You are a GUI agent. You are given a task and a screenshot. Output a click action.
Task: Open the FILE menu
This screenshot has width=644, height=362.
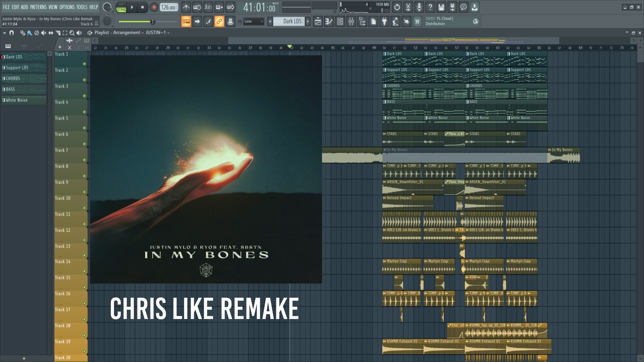click(x=6, y=7)
